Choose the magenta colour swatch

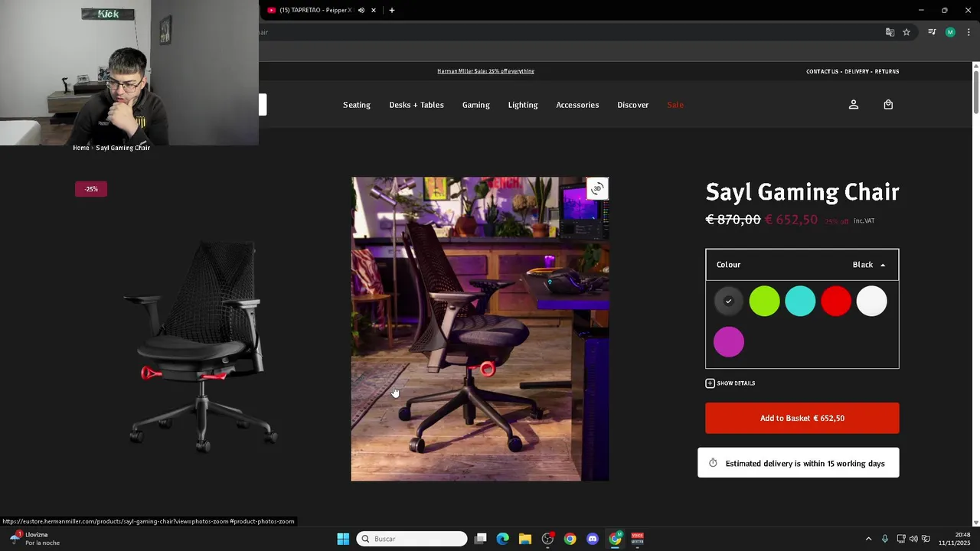729,342
